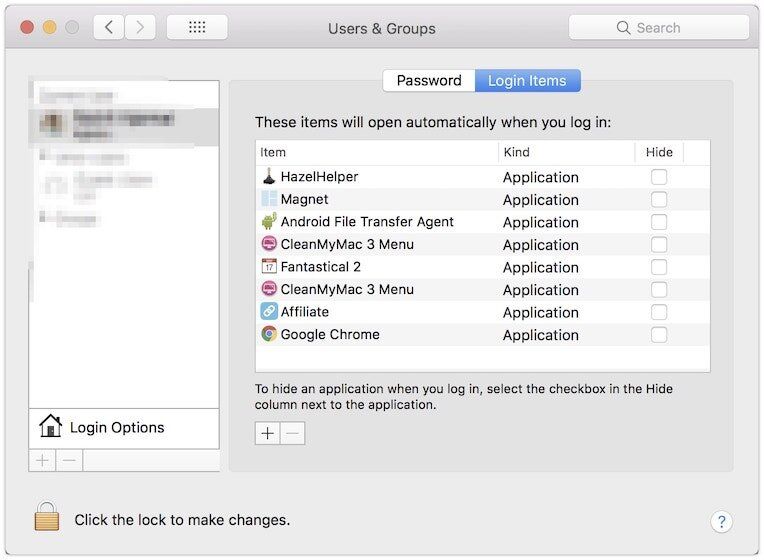
Task: Click the Login Options house icon
Action: pyautogui.click(x=50, y=427)
